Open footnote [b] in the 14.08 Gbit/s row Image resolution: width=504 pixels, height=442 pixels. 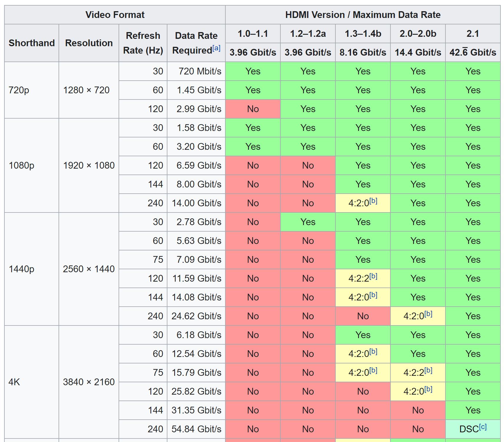[x=373, y=295]
